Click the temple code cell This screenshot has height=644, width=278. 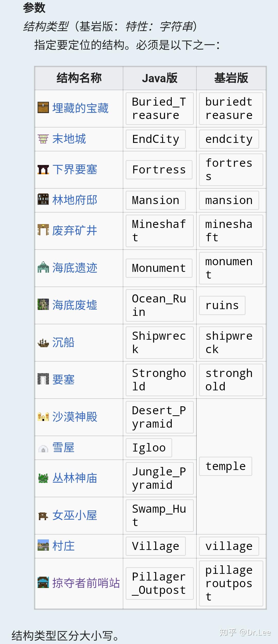coord(225,466)
